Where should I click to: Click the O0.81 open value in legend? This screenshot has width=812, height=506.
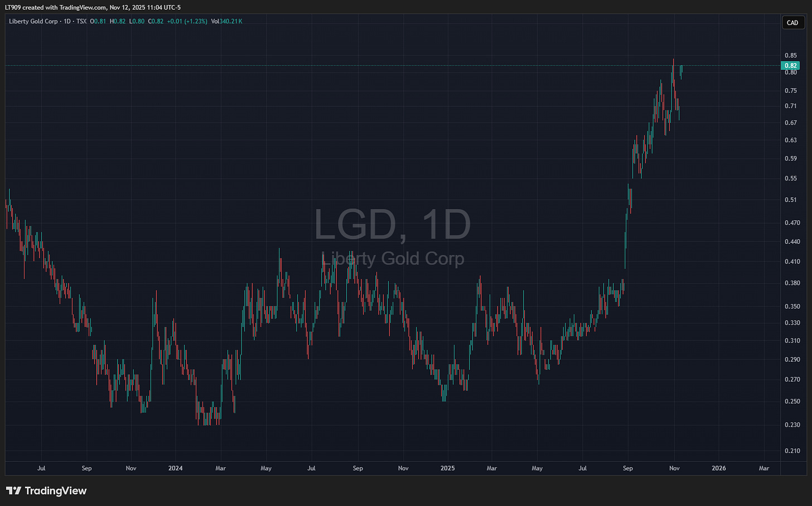(98, 21)
